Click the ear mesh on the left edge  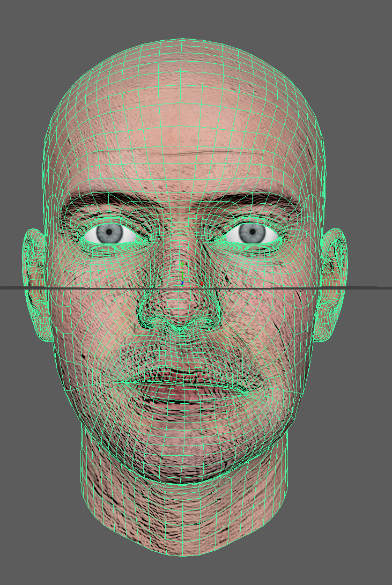[35, 285]
